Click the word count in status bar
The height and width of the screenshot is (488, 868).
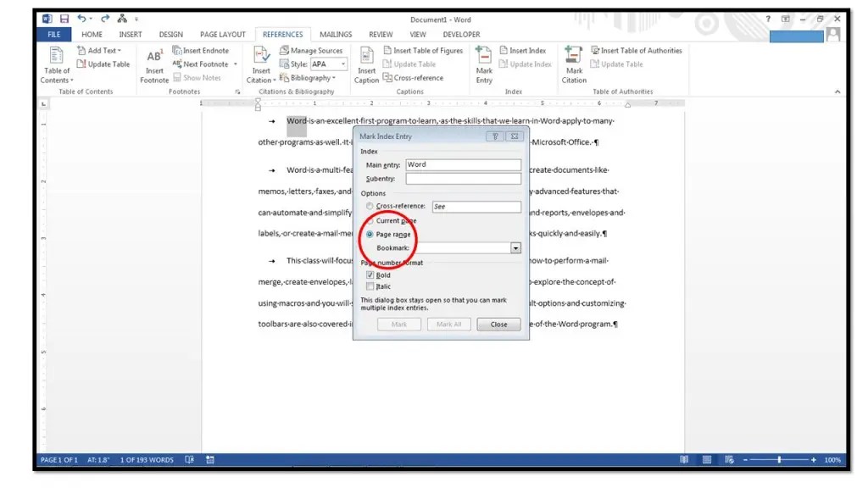(147, 460)
